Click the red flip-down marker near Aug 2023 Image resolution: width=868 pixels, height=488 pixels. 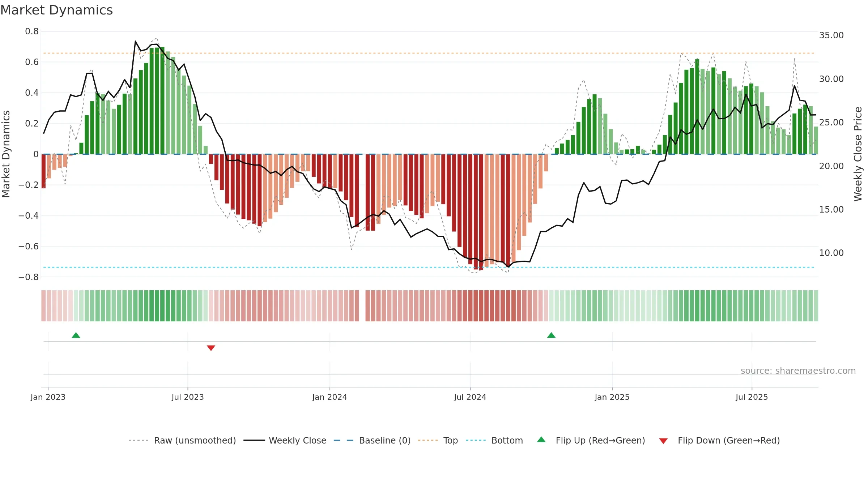pos(211,348)
